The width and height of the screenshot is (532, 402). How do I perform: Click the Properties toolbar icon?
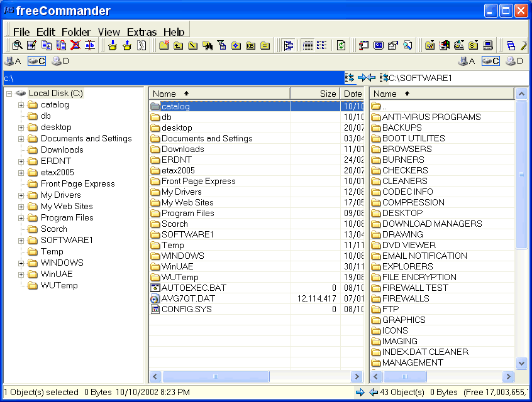pyautogui.click(x=393, y=45)
